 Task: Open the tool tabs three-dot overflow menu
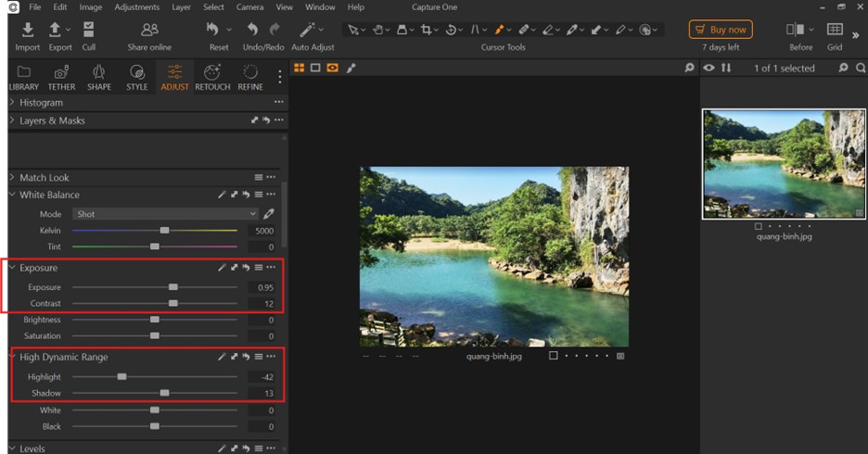point(279,78)
